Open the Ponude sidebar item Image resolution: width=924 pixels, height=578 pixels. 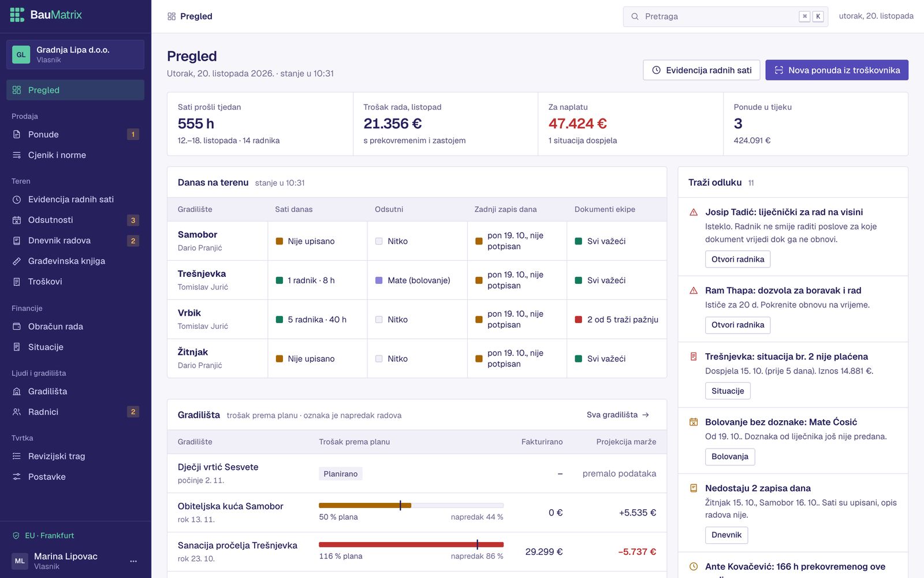75,135
